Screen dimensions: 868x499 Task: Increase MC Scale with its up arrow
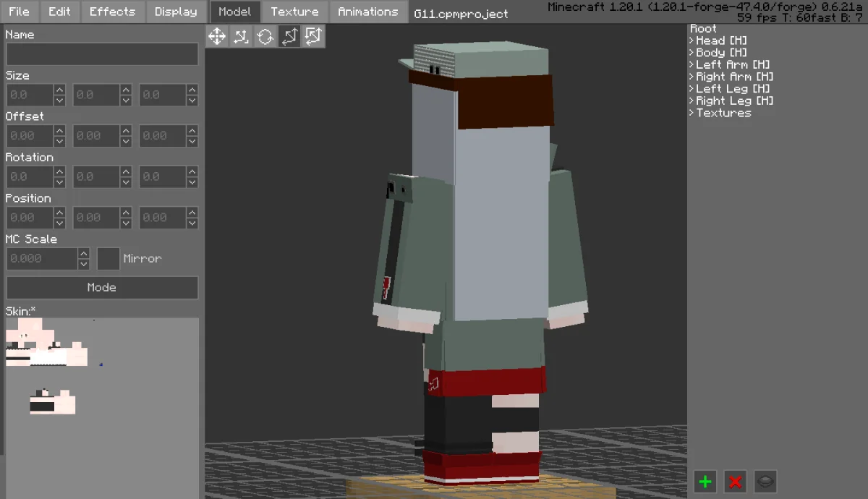pyautogui.click(x=84, y=254)
